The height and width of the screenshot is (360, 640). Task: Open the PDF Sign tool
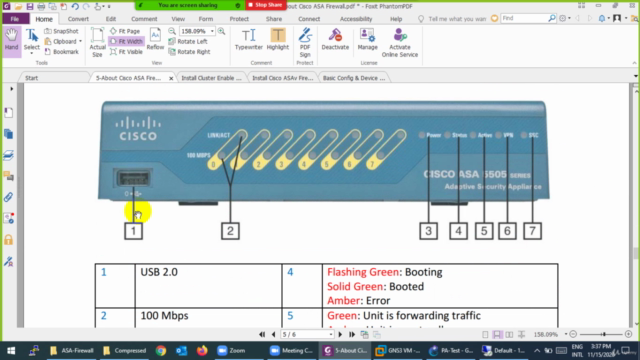[305, 42]
